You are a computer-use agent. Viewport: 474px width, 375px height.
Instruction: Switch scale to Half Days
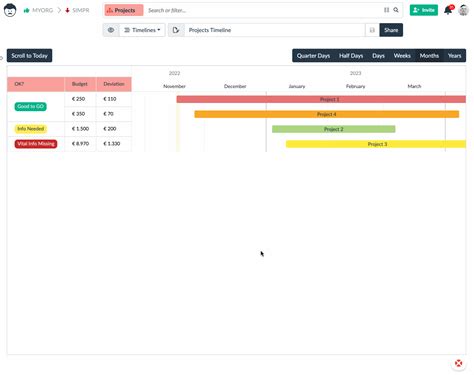[x=351, y=56]
